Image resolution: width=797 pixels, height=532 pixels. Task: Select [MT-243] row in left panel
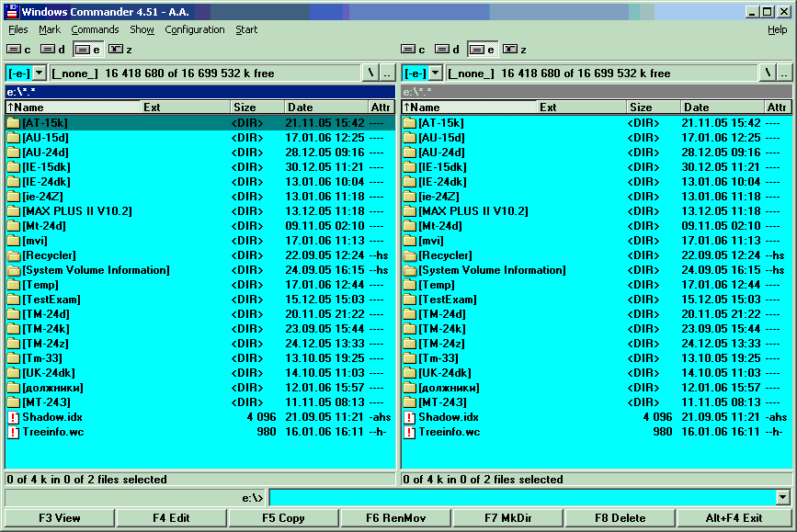[200, 403]
